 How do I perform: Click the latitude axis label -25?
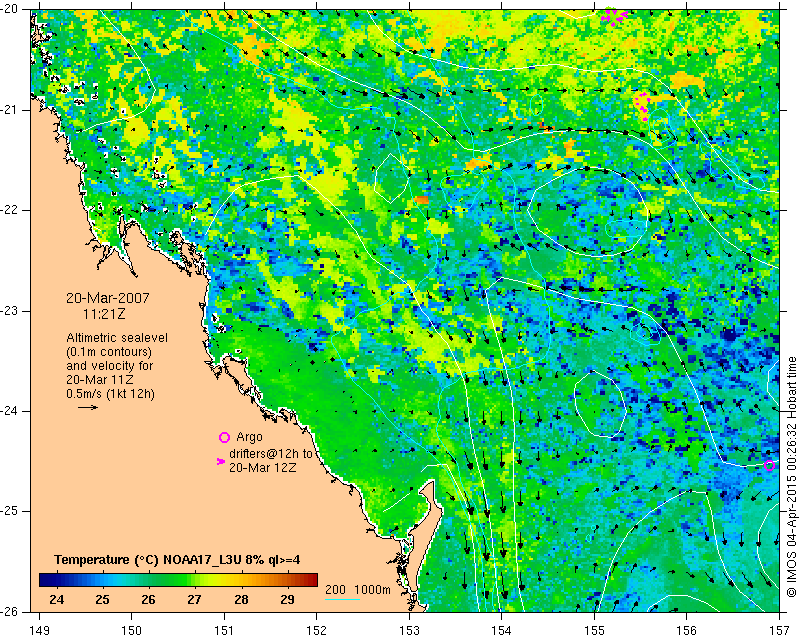click(9, 511)
